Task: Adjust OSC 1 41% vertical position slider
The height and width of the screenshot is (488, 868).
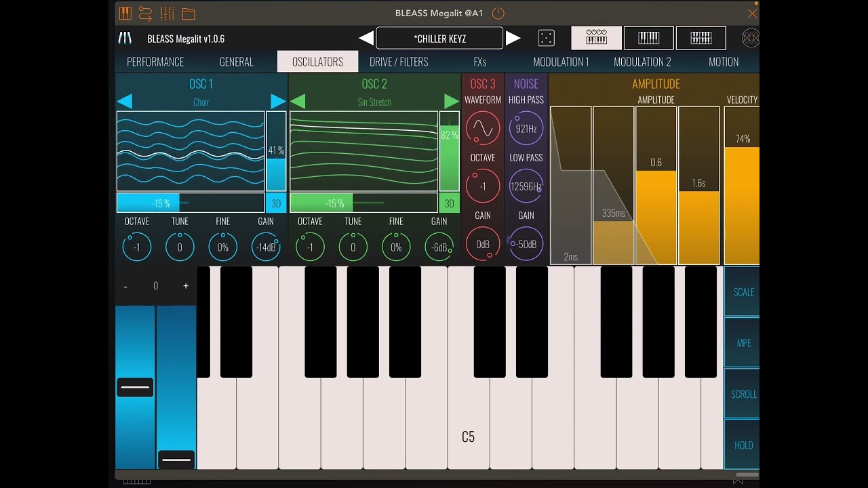Action: [276, 151]
